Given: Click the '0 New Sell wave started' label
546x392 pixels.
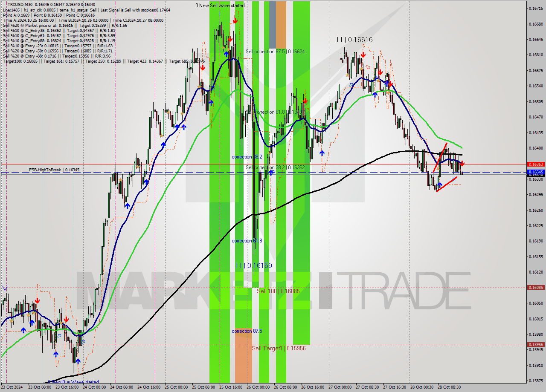Looking at the screenshot, I should point(220,6).
